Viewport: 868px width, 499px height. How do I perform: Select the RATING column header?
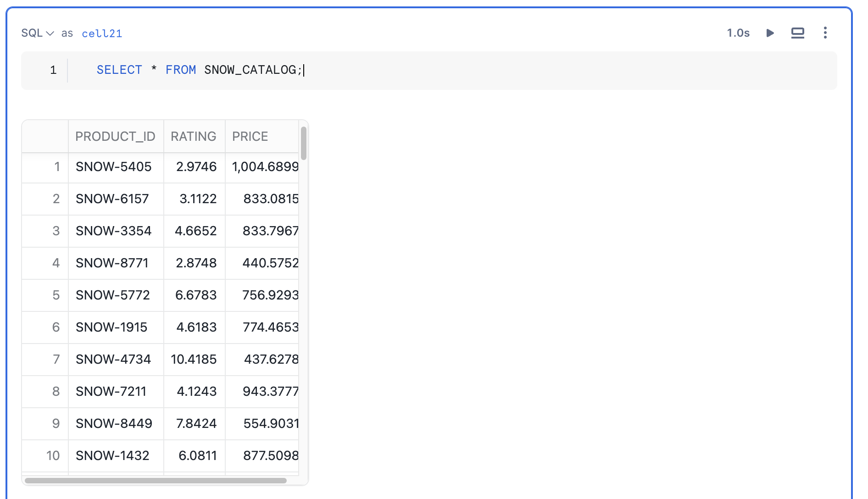[x=194, y=136]
